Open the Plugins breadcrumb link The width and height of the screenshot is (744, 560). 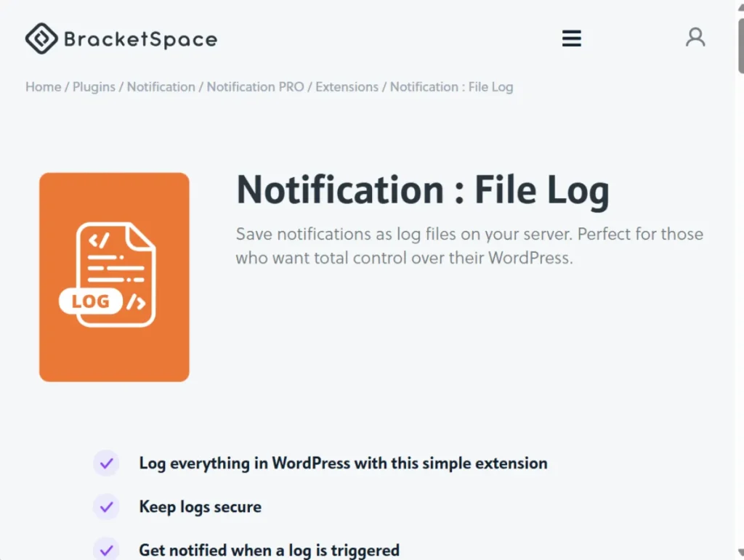click(94, 86)
